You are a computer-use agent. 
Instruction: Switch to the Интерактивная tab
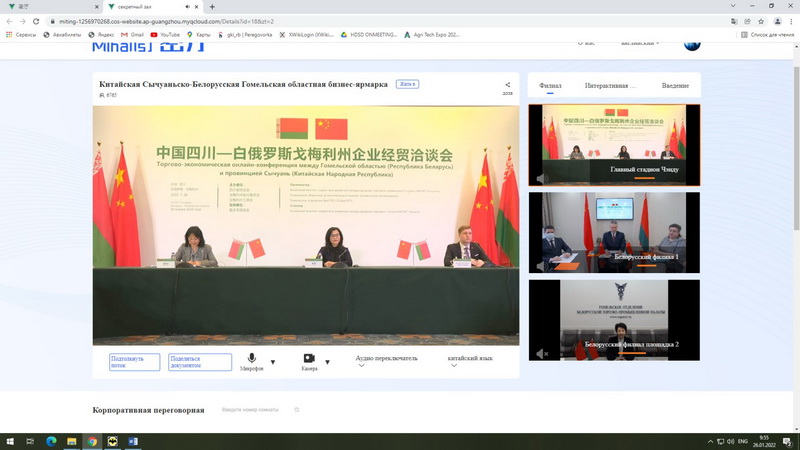click(x=610, y=86)
